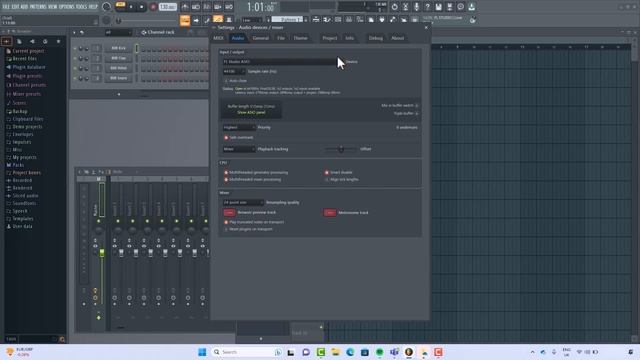The width and height of the screenshot is (640, 360).
Task: Open Recent files in the browser
Action: (x=24, y=59)
